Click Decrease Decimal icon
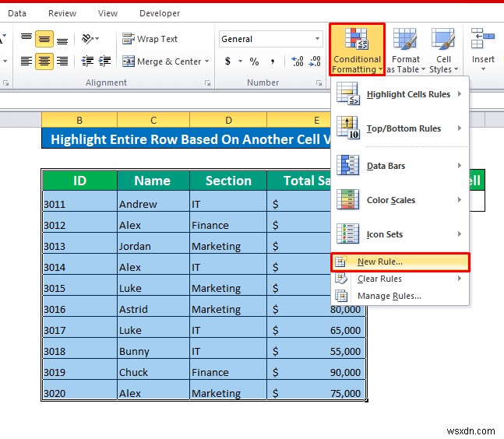 coord(315,61)
